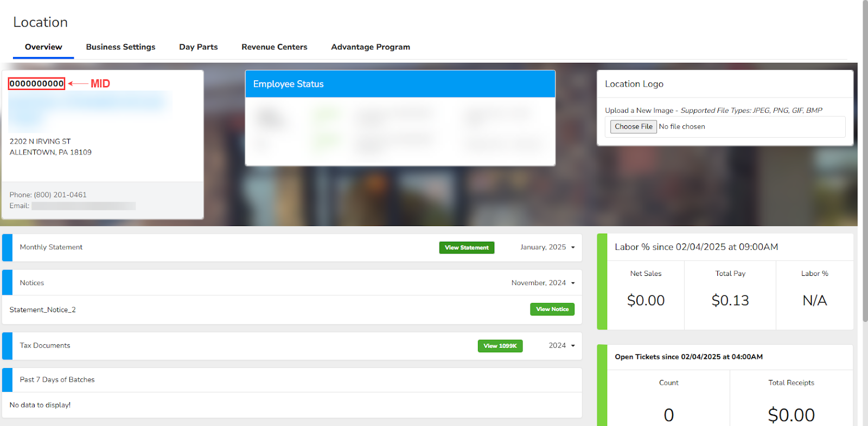Click the Total Pay $0.13 value
868x426 pixels.
[x=730, y=300]
